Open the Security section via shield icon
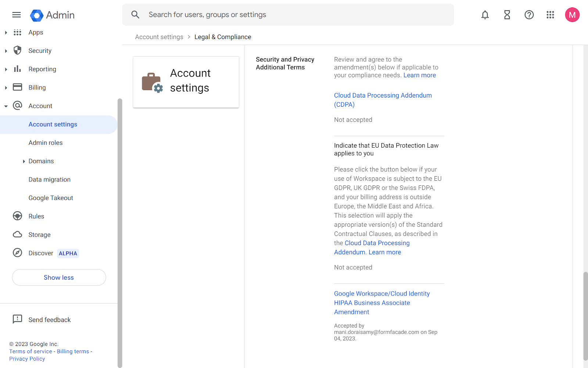This screenshot has width=588, height=368. coord(17,50)
